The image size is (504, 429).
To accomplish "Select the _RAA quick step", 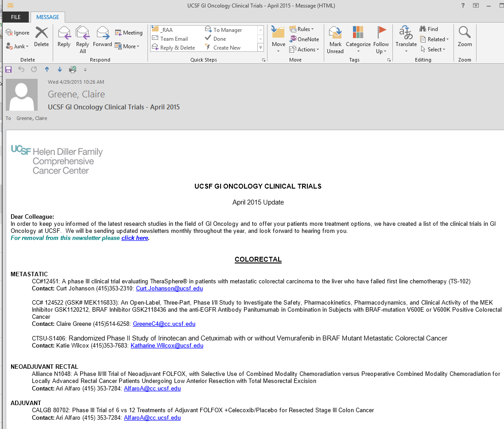I will (163, 30).
